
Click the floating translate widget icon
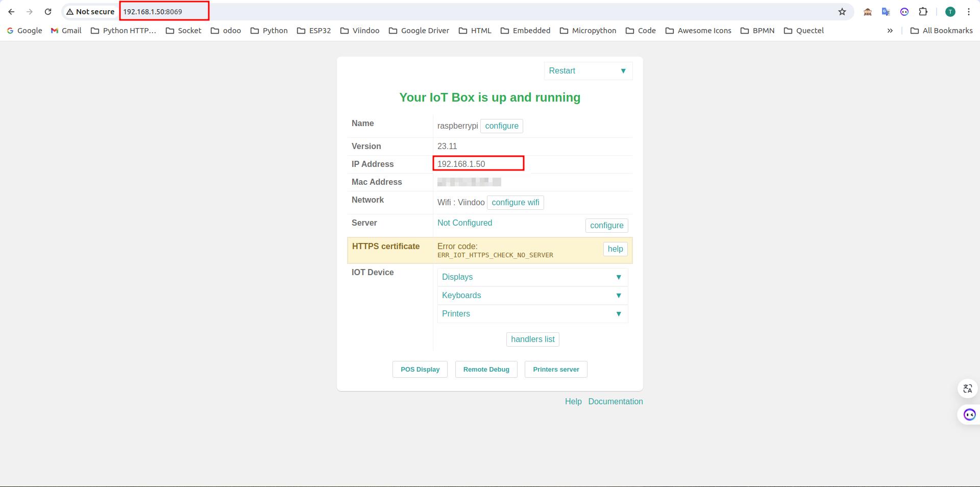[x=968, y=388]
